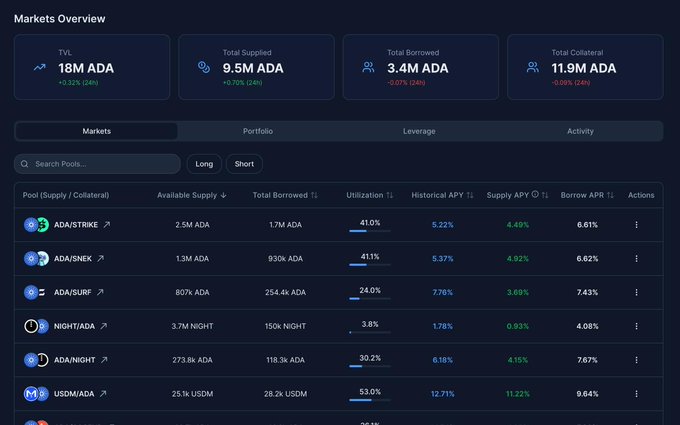
Task: Switch to the Markets tab
Action: click(x=97, y=131)
